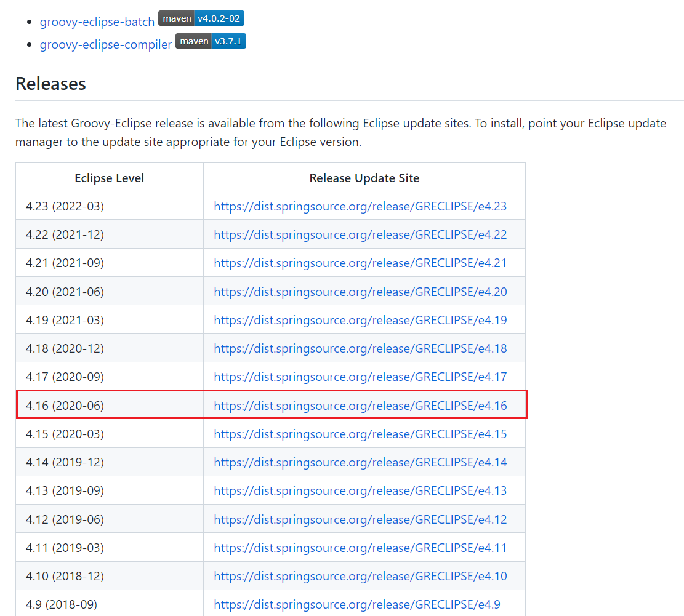The image size is (684, 616).
Task: Click the maven v3.7.1 badge
Action: 211,41
